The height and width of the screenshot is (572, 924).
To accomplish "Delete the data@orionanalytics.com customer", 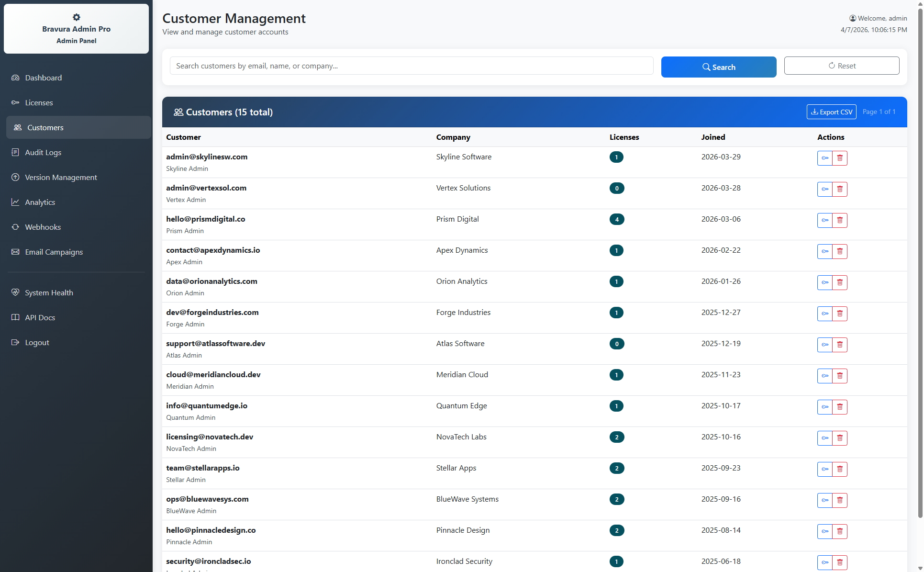I will [840, 282].
